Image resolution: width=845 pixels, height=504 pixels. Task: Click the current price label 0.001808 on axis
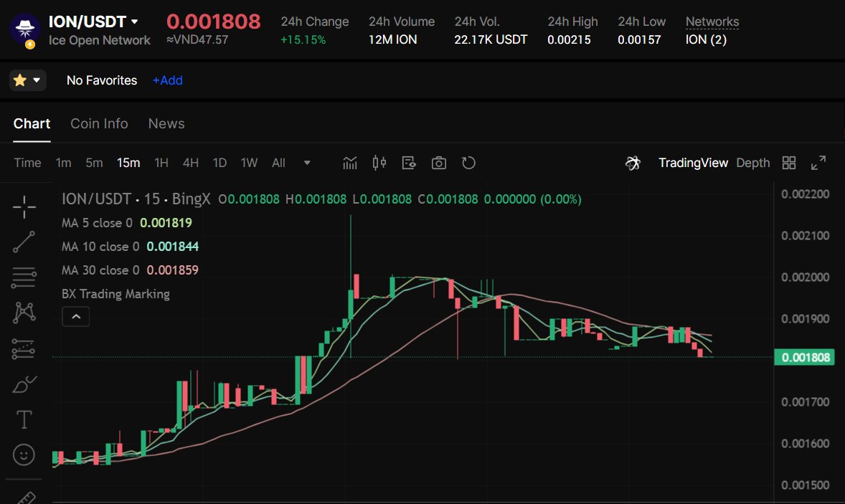[805, 357]
